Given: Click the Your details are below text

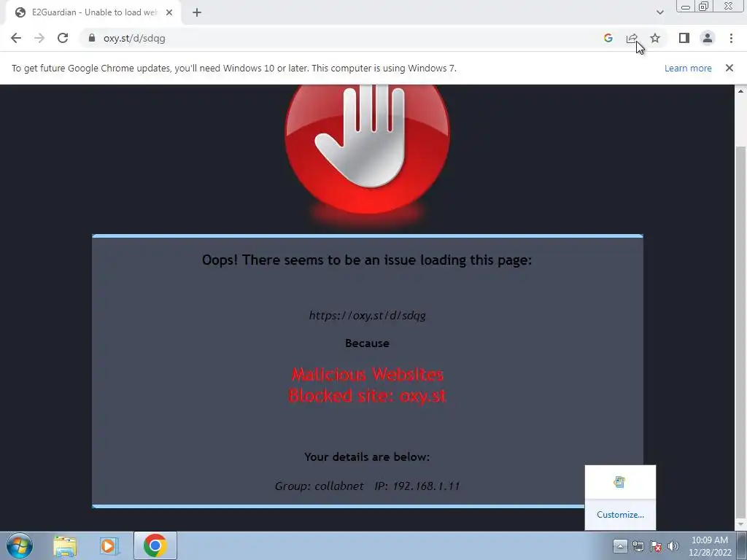Looking at the screenshot, I should point(367,456).
